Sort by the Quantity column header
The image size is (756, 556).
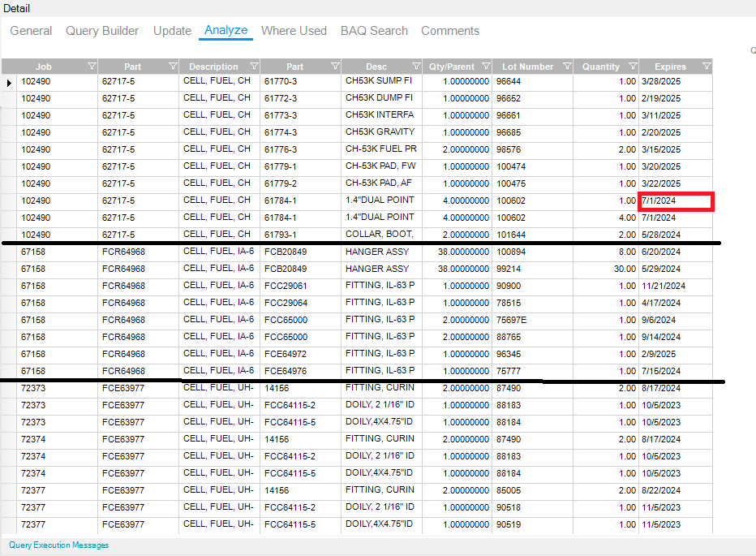[601, 67]
